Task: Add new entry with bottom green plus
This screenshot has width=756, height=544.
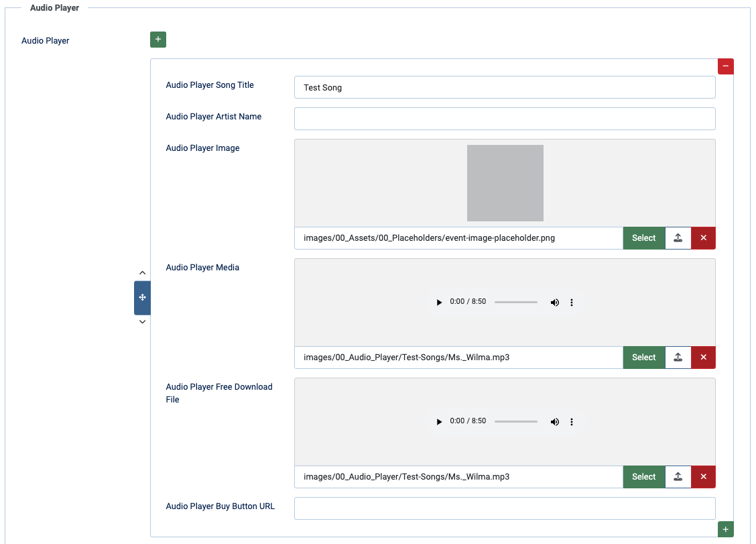Action: click(x=725, y=529)
